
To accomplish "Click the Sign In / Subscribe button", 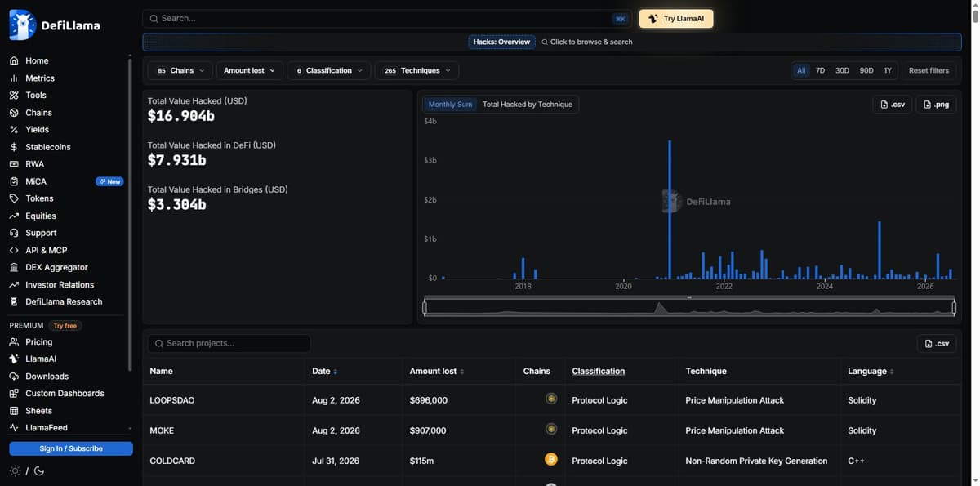I will 71,448.
